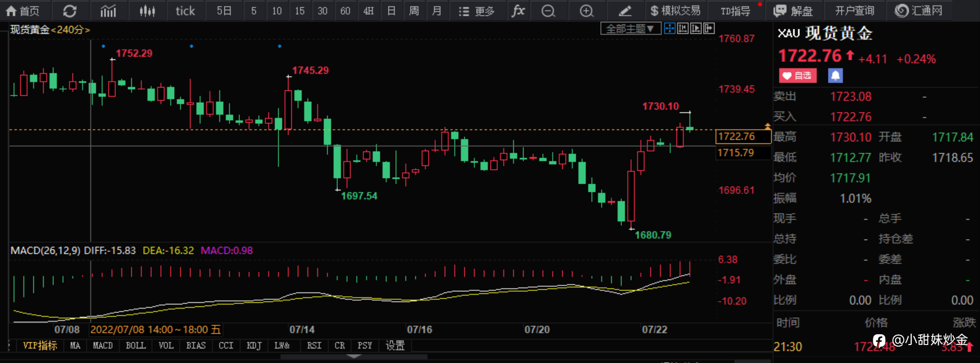Select the 月 monthly period
Image resolution: width=980 pixels, height=363 pixels.
point(437,11)
